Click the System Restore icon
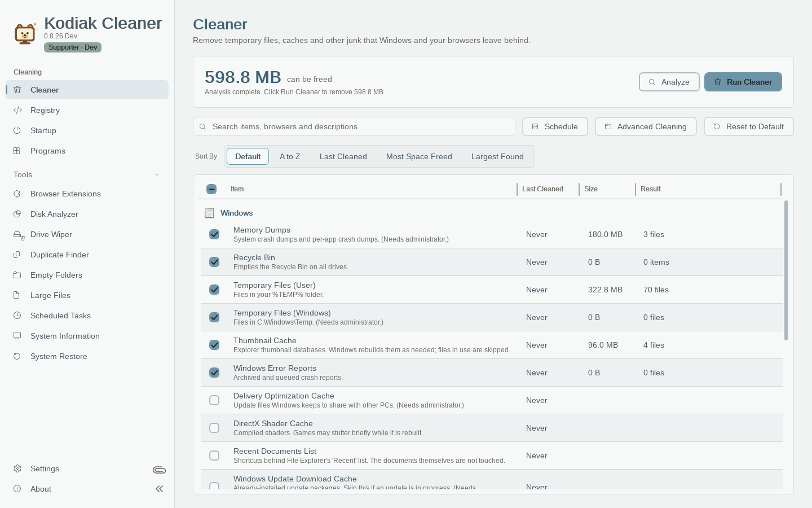This screenshot has width=812, height=508. click(17, 356)
